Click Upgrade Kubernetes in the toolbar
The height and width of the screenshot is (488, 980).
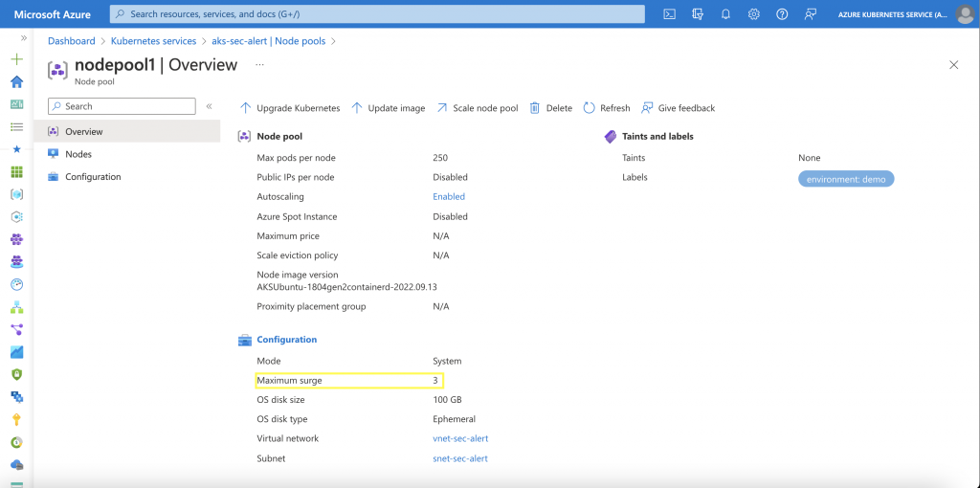290,108
